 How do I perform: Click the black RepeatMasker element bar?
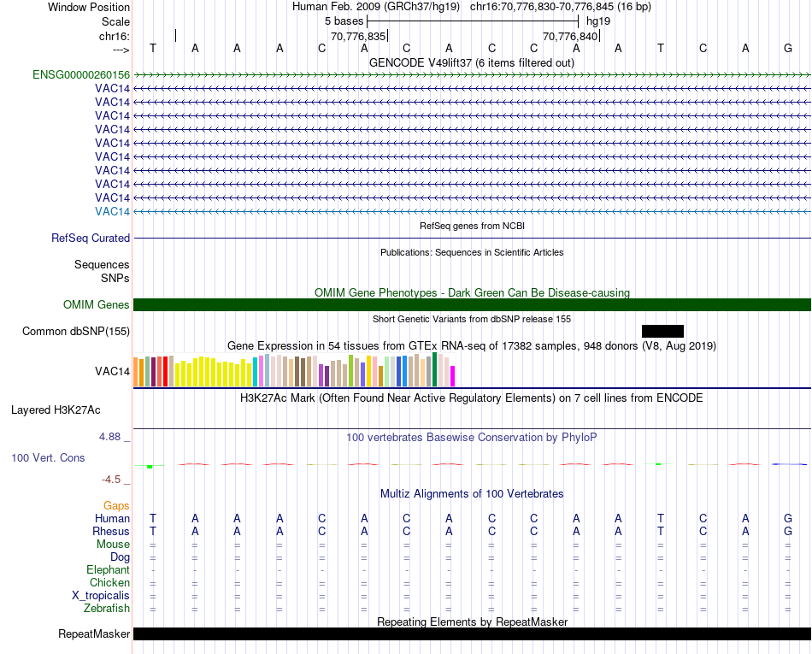click(472, 633)
